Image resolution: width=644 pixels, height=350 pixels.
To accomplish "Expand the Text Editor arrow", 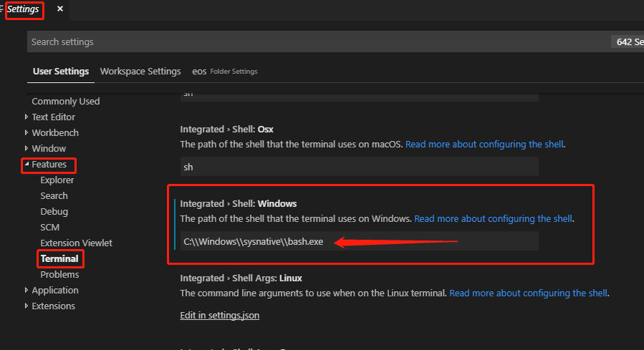I will click(x=27, y=117).
